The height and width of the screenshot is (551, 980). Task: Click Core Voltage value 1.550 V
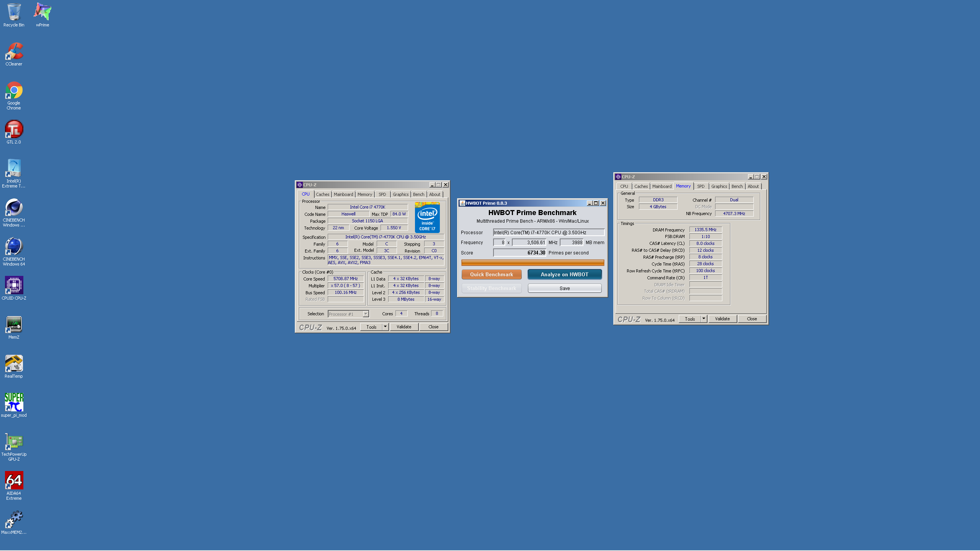394,228
